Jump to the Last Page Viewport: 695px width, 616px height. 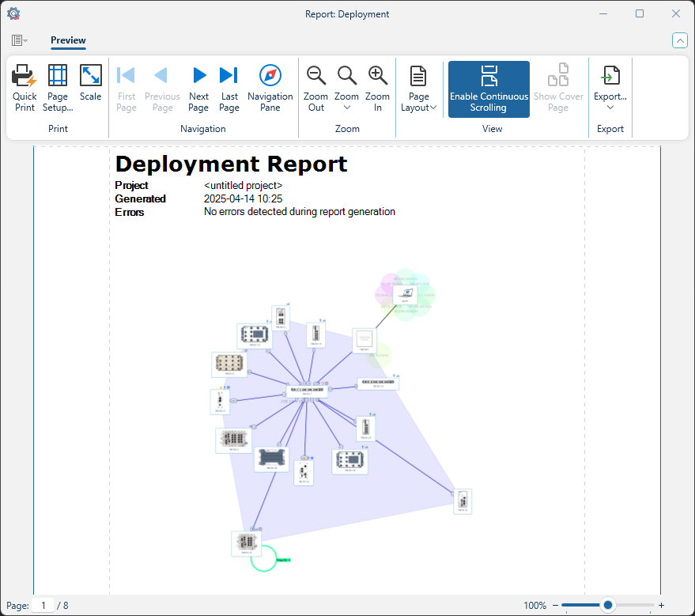pos(229,87)
